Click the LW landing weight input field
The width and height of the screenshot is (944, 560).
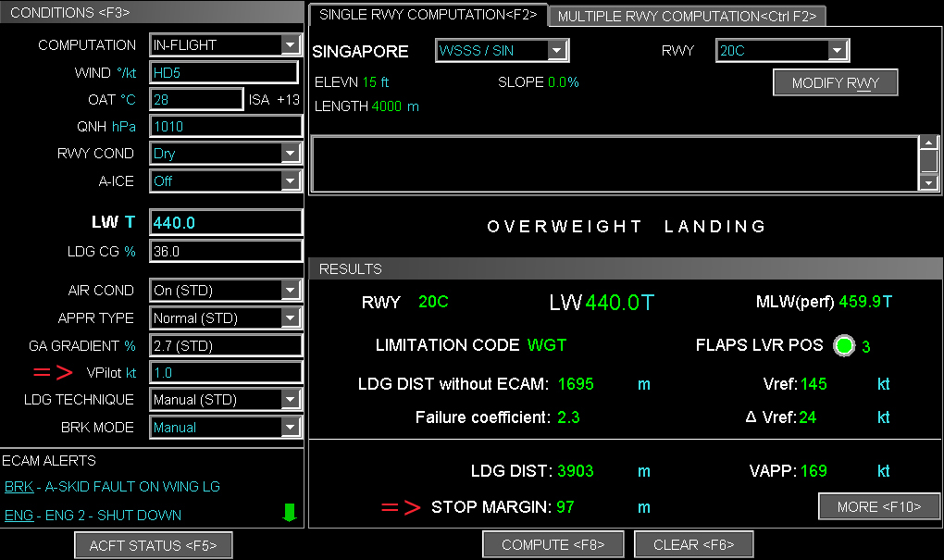coord(226,223)
